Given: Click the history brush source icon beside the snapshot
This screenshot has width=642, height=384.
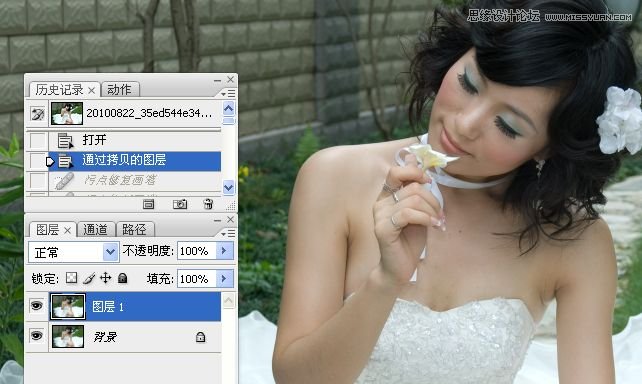Looking at the screenshot, I should pyautogui.click(x=38, y=114).
